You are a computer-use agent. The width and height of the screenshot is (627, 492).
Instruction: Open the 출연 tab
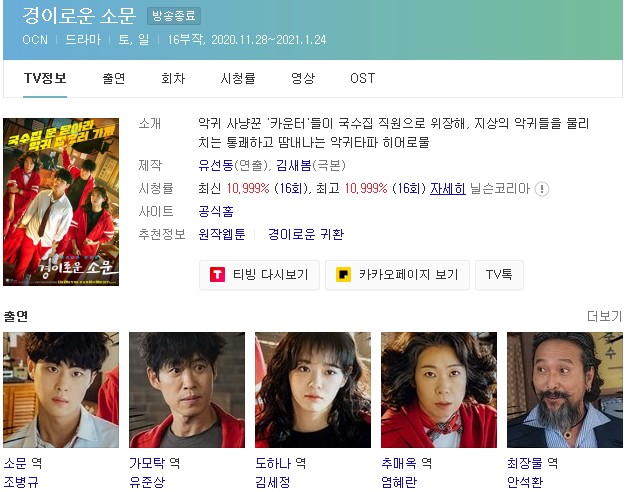[x=114, y=78]
